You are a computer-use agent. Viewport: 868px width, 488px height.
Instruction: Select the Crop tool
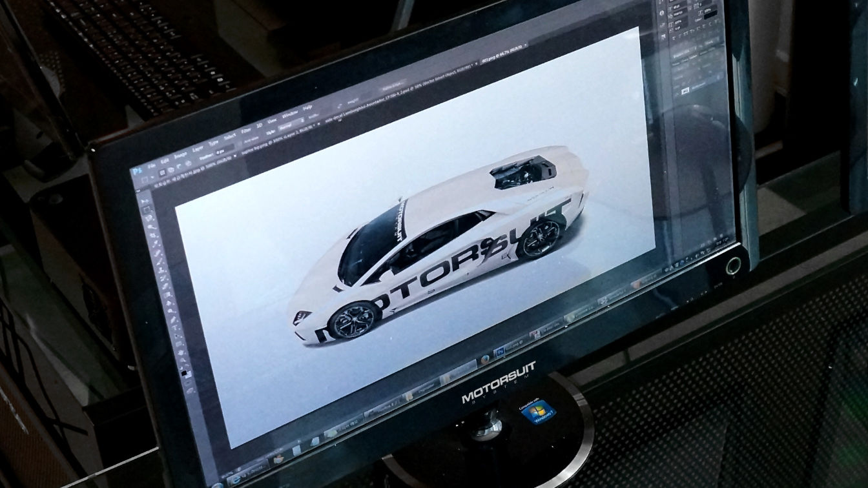click(x=154, y=235)
